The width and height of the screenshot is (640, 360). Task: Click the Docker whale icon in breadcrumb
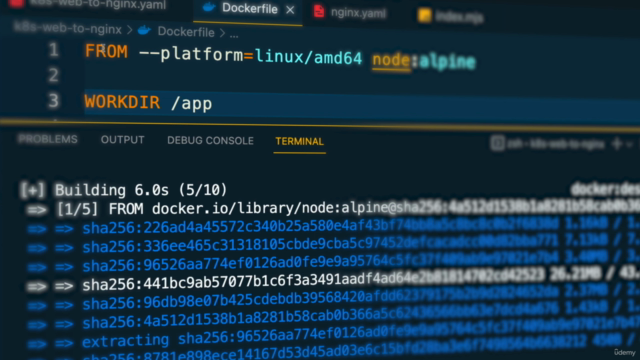tap(144, 30)
